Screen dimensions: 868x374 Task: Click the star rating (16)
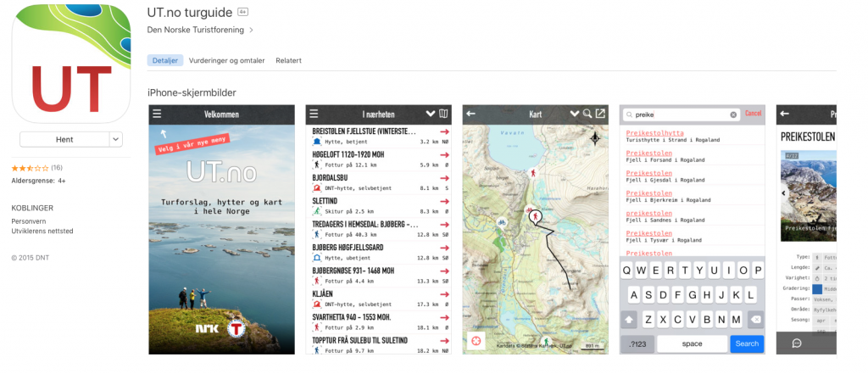(x=36, y=167)
